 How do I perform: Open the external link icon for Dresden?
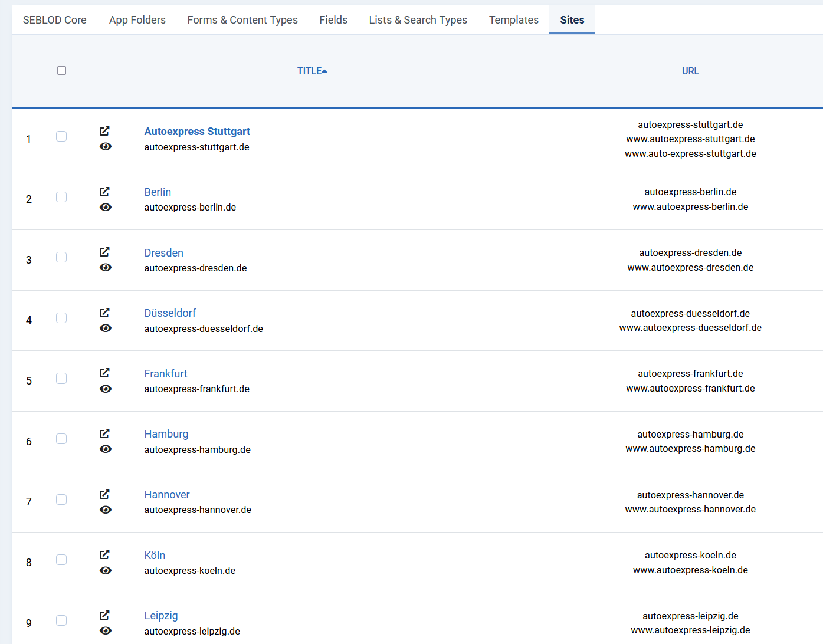tap(104, 252)
